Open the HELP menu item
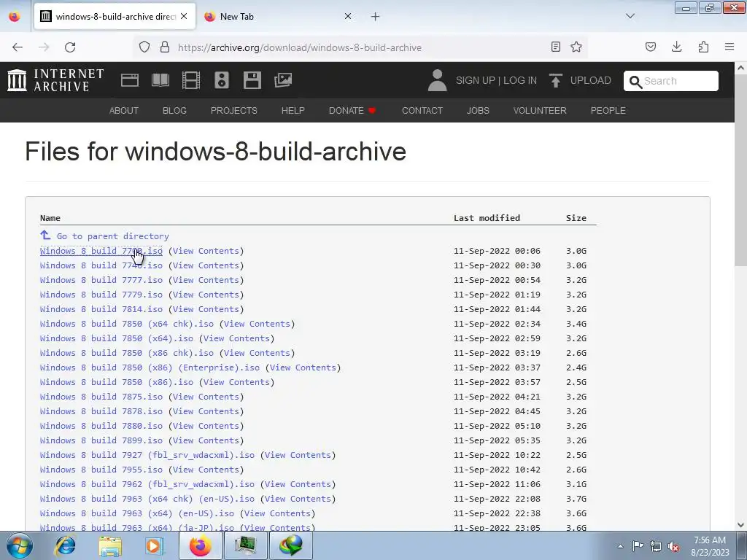This screenshot has height=560, width=747. pos(293,111)
